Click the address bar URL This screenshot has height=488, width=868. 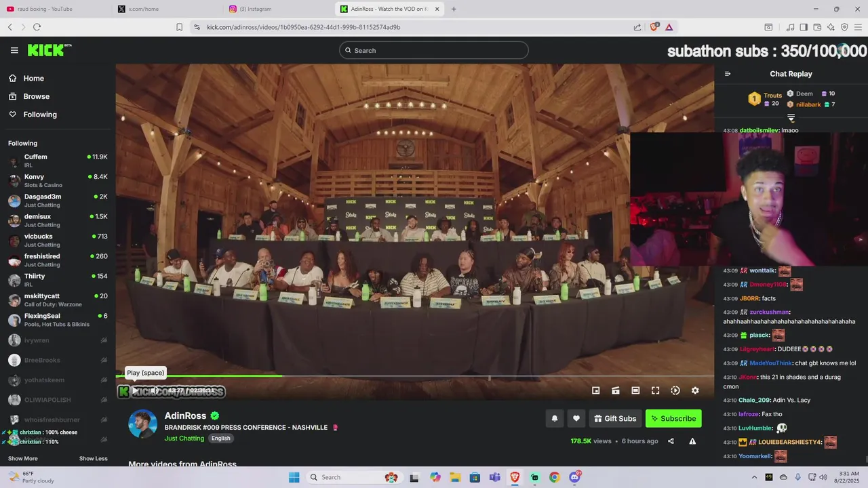[304, 27]
